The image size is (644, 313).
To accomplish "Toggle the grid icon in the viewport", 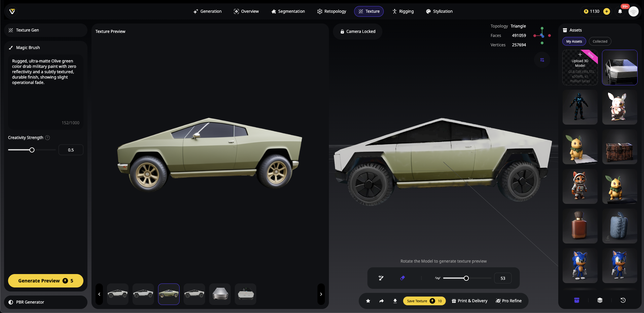I will 542,60.
